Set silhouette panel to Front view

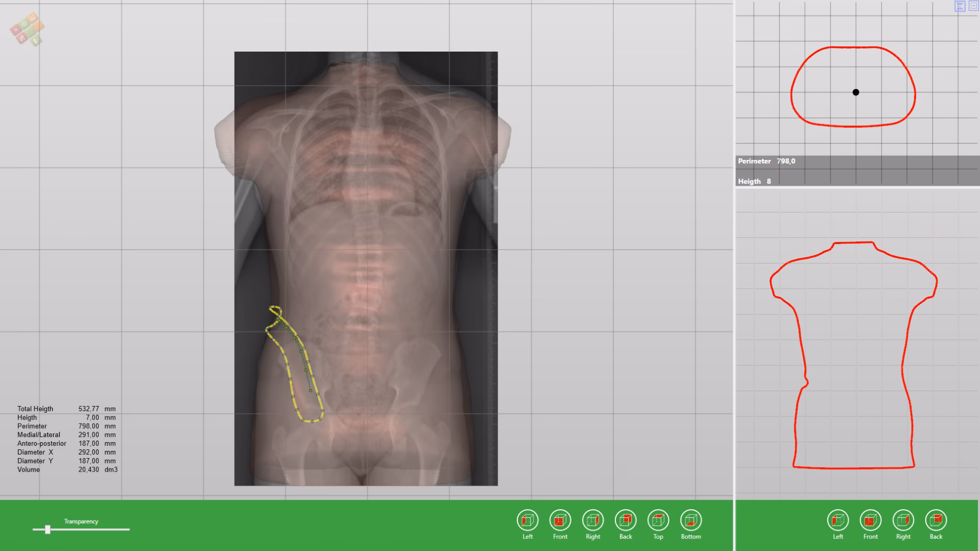870,520
